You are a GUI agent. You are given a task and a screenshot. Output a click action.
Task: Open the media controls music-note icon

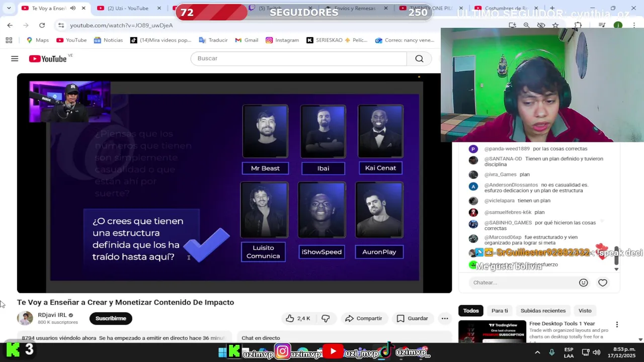click(x=602, y=25)
